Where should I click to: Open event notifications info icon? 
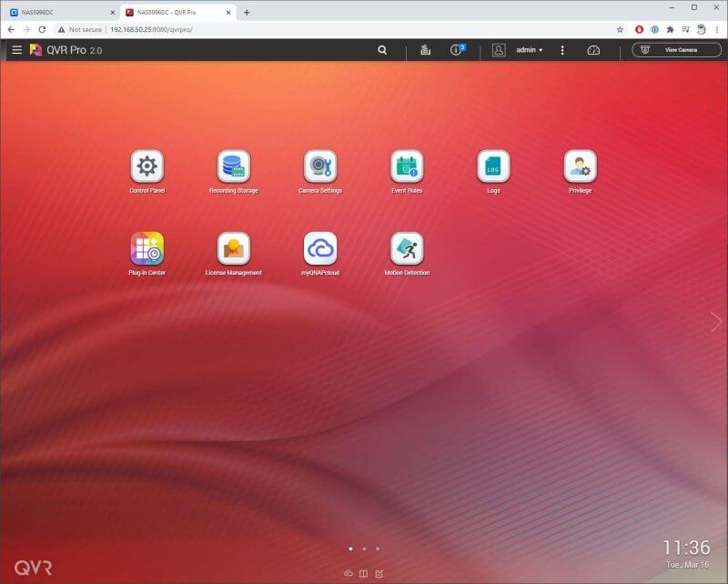458,50
